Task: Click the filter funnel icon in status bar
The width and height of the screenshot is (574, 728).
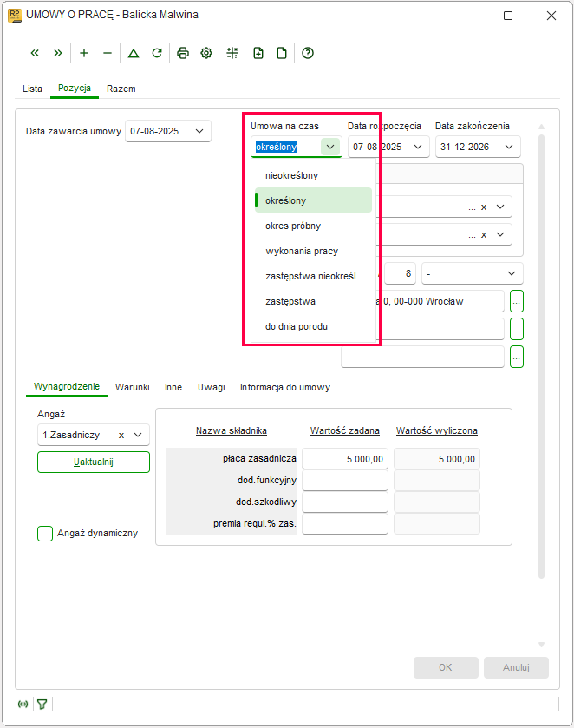Action: [42, 705]
